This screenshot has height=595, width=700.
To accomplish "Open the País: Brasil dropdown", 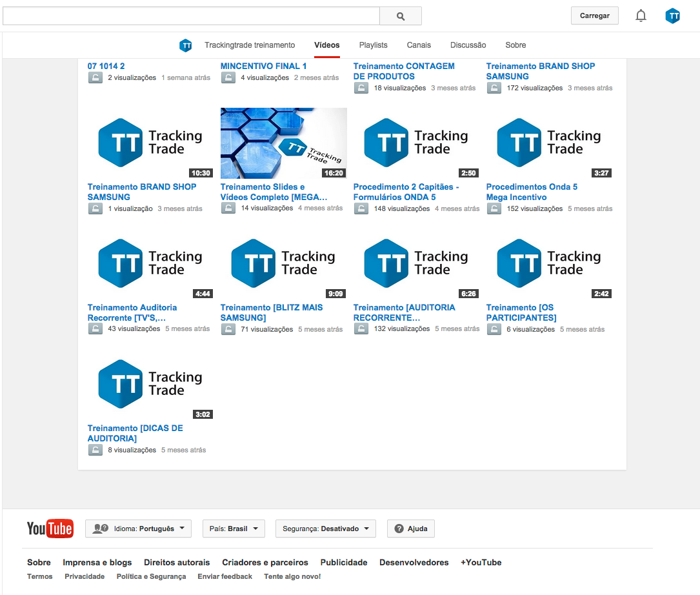I will (x=234, y=529).
